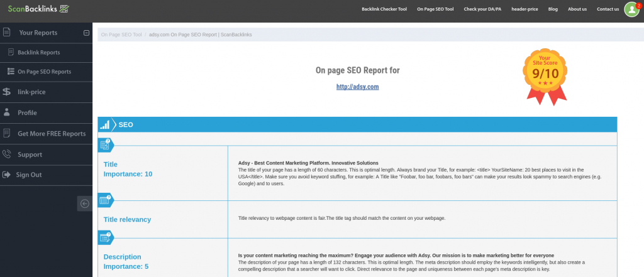Click the help icon above Description row
Image resolution: width=644 pixels, height=277 pixels.
[106, 237]
